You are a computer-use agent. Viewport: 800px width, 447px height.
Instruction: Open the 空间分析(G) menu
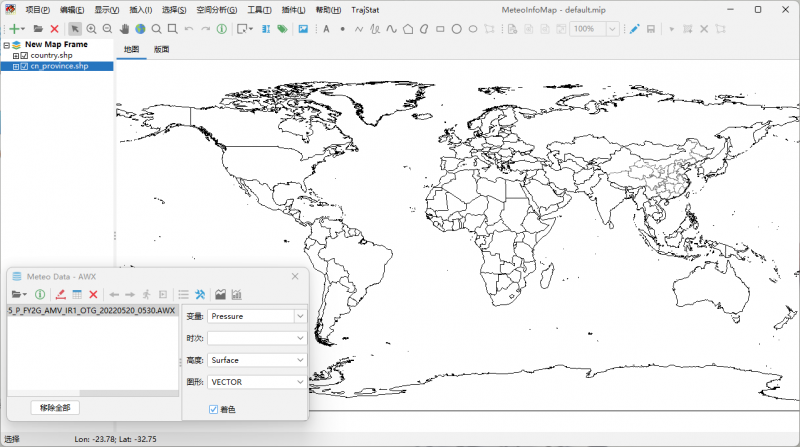216,9
